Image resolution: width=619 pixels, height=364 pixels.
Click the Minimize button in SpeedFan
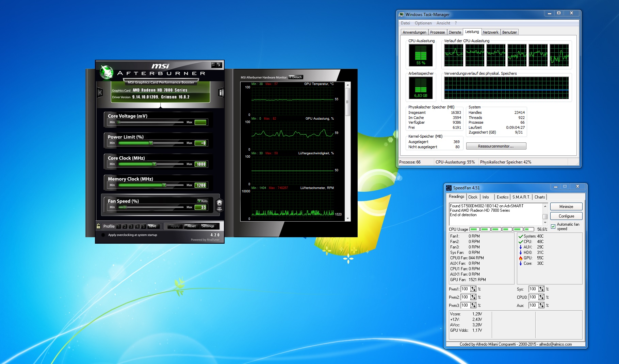point(566,207)
